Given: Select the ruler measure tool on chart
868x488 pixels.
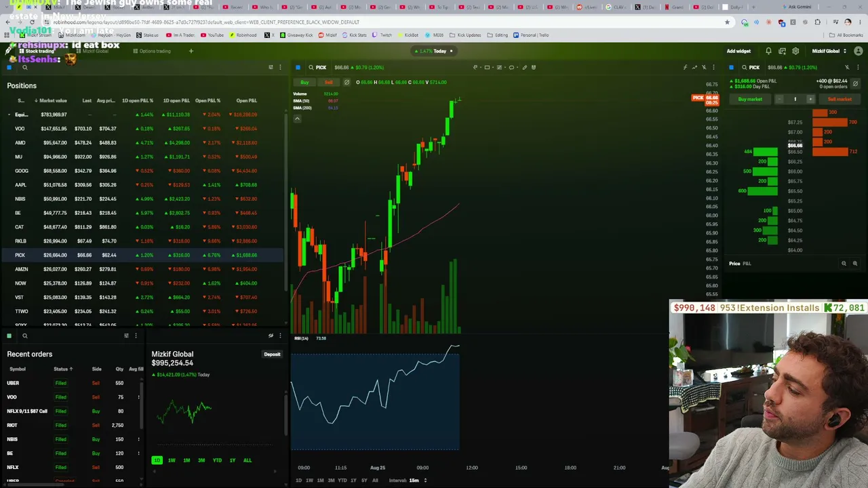Looking at the screenshot, I should click(x=524, y=67).
